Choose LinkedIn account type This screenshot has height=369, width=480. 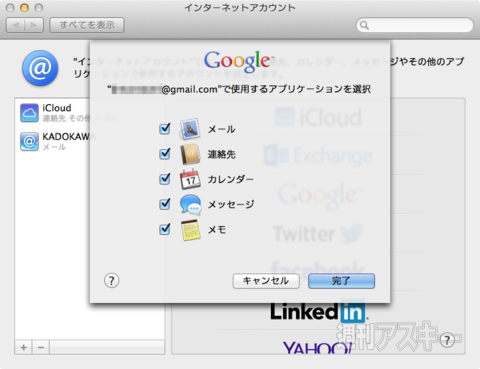tap(319, 313)
